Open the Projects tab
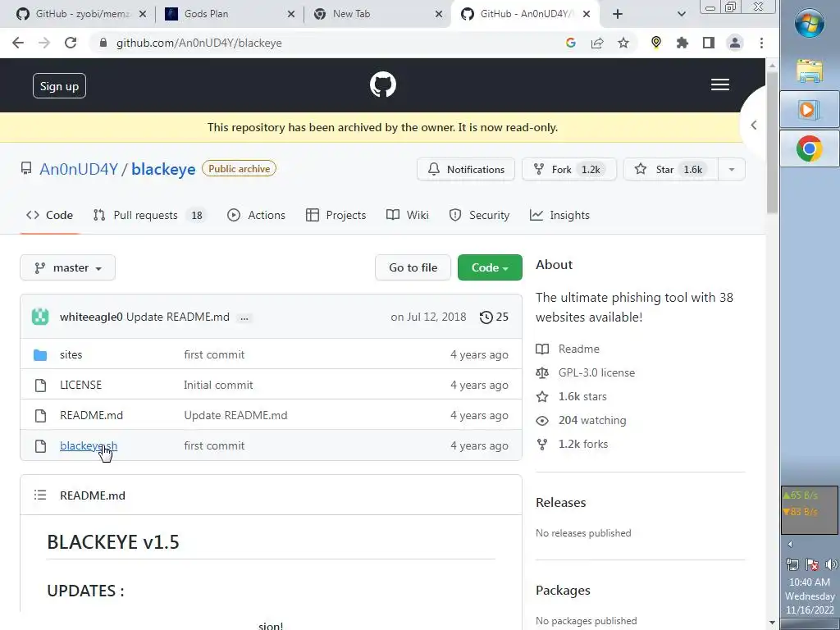The image size is (840, 630). [x=336, y=215]
